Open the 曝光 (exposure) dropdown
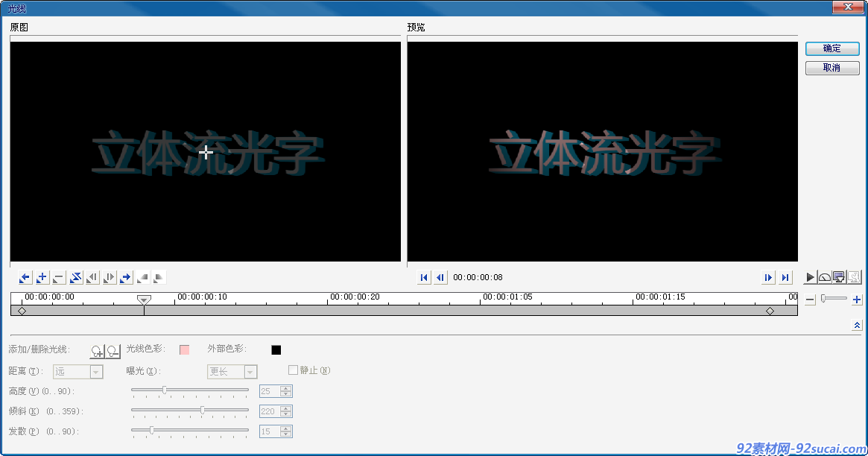The width and height of the screenshot is (868, 456). (x=232, y=371)
